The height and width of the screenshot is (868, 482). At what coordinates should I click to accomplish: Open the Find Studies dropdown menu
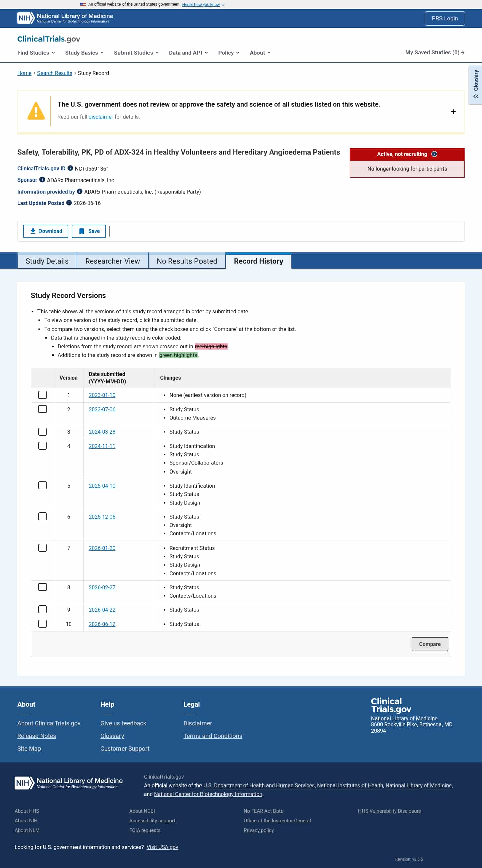(36, 53)
